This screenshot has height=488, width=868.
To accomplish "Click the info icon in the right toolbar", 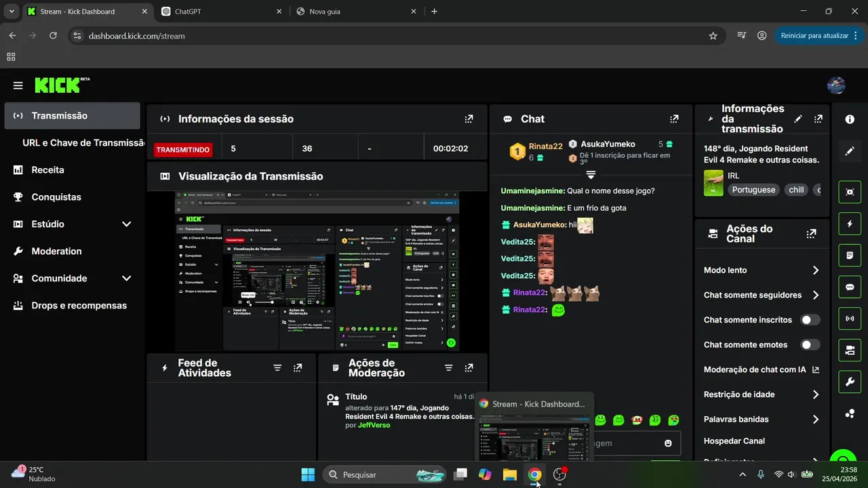I will [850, 119].
